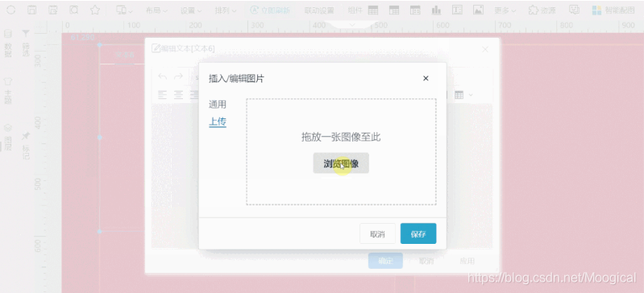Screen dimensions: 644x293
Task: Insert an image component icon
Action: coord(478,10)
